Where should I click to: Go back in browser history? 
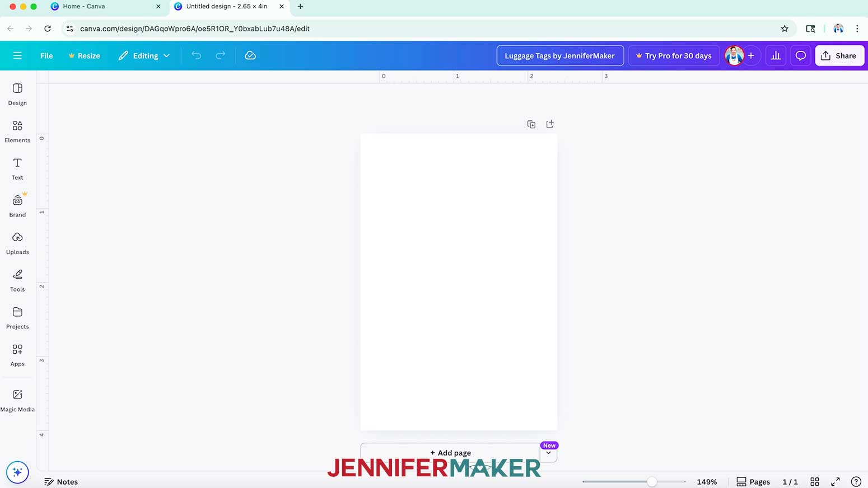click(10, 29)
